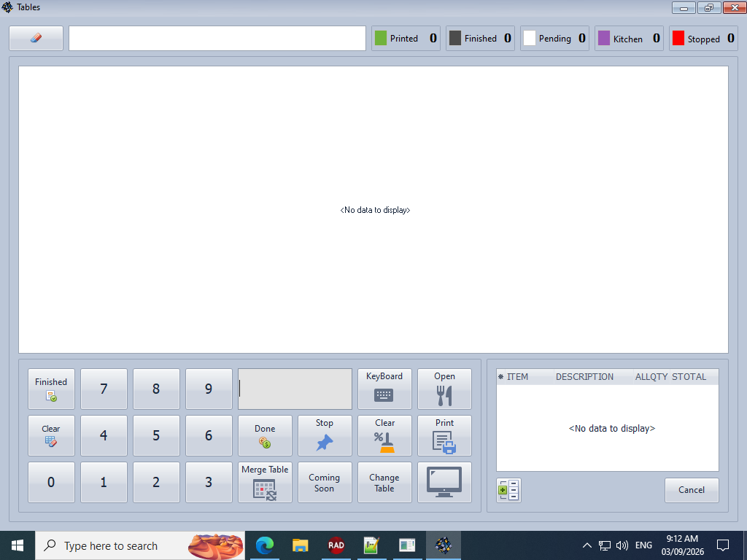Select the red Stopped status filter
Screen dimensions: 747x560
coord(678,38)
